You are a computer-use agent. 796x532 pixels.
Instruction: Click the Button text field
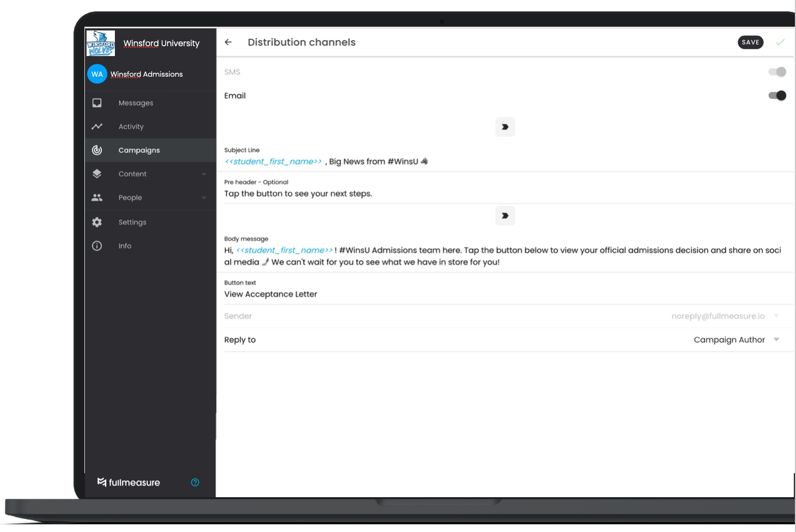(x=509, y=289)
